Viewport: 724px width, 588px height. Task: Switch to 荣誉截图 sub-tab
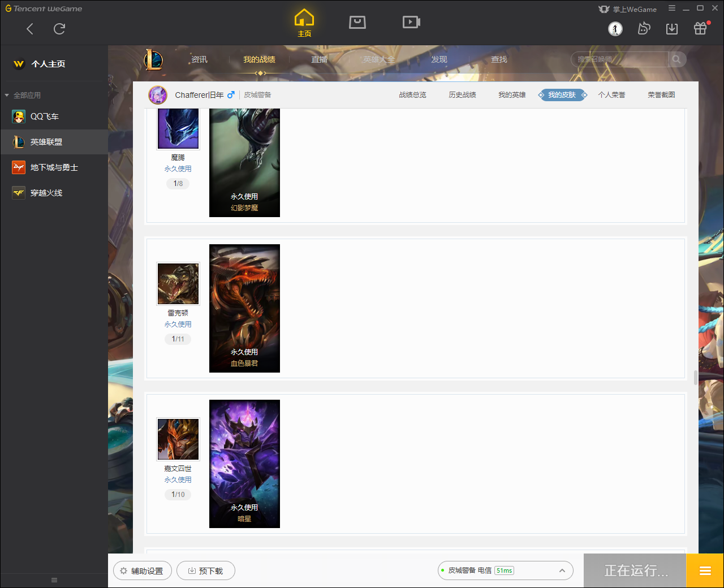[x=661, y=95]
